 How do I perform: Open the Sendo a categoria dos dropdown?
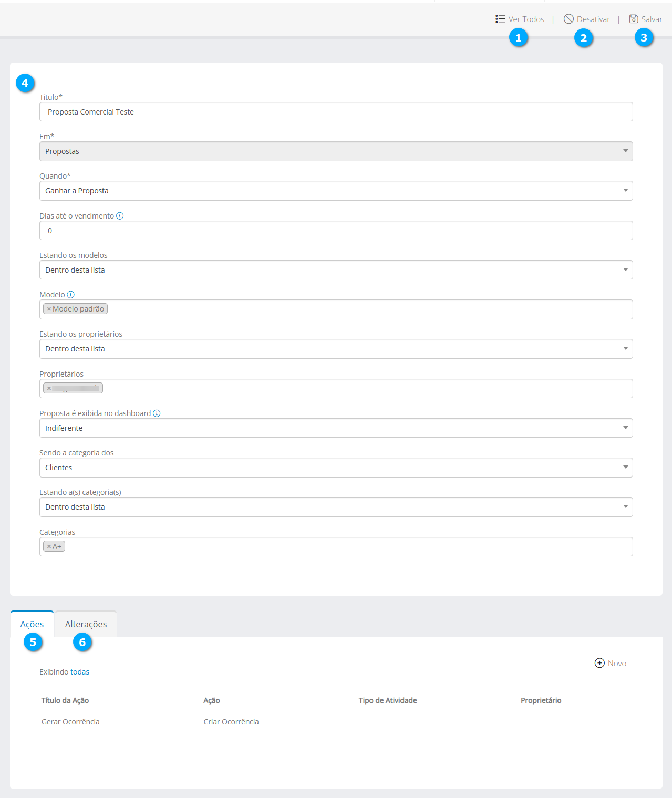(336, 468)
